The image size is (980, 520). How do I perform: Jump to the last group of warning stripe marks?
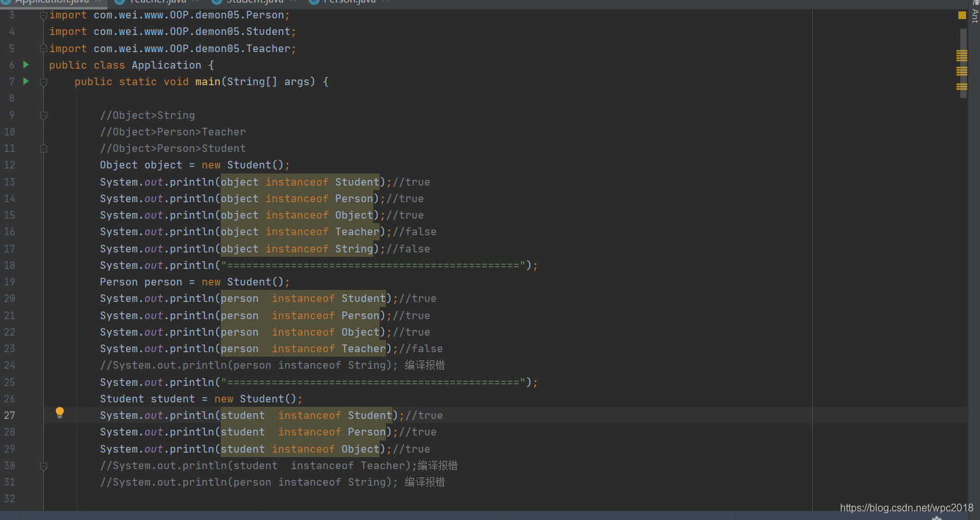pos(962,86)
